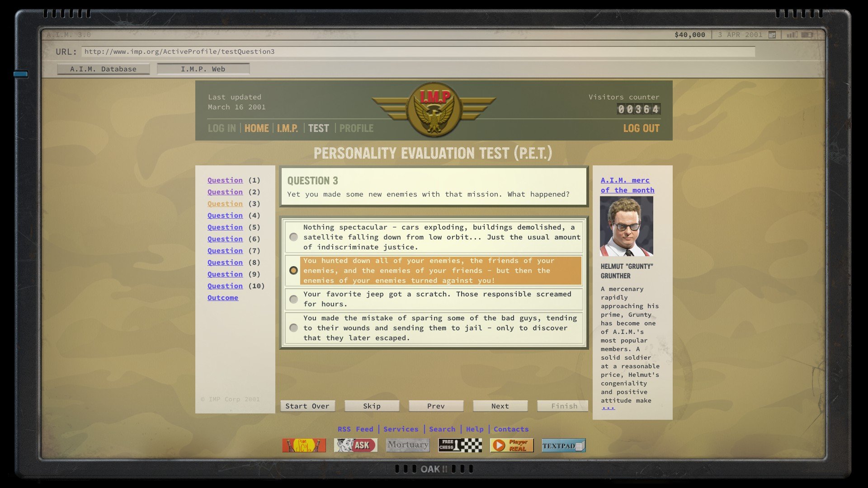This screenshot has height=488, width=868.
Task: Click the blue power light on monitor frame
Action: coord(21,74)
